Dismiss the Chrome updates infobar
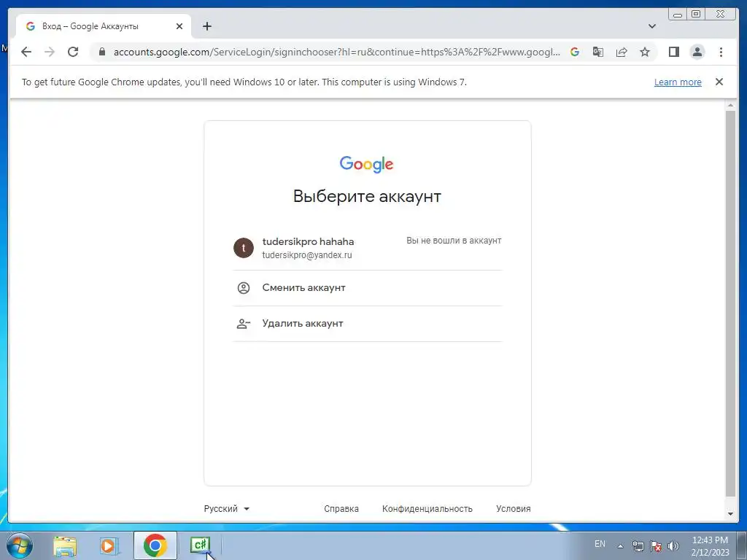 (x=719, y=82)
